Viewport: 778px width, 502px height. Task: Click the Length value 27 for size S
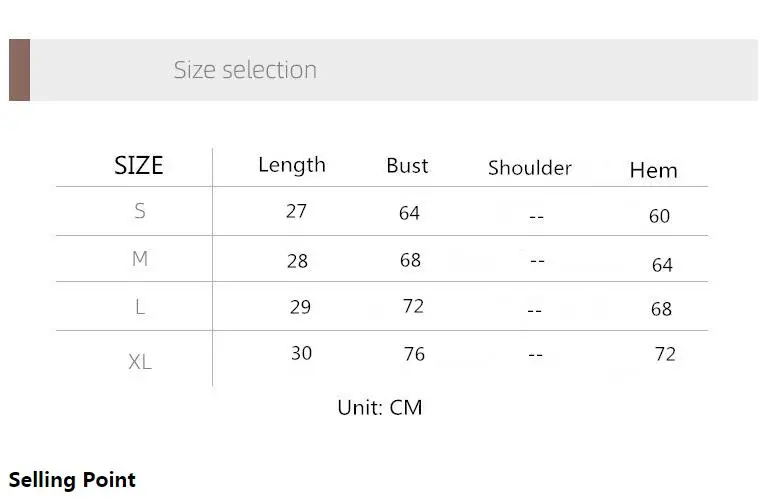[x=296, y=211]
